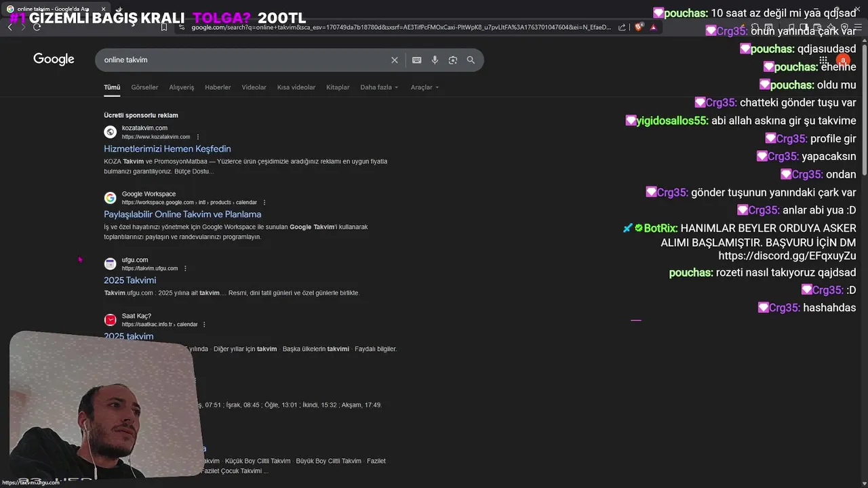The image size is (868, 488).
Task: Open three-dot menu for takvim.ufgu.com result
Action: pyautogui.click(x=185, y=268)
